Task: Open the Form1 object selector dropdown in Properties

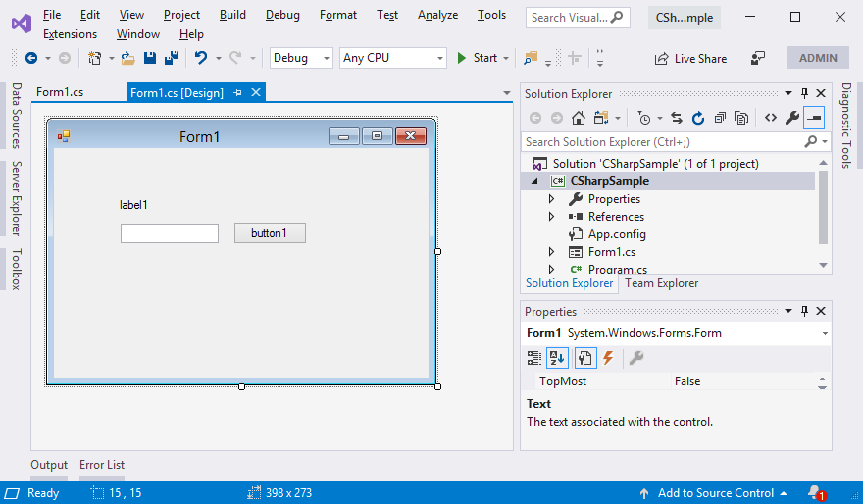Action: (825, 333)
